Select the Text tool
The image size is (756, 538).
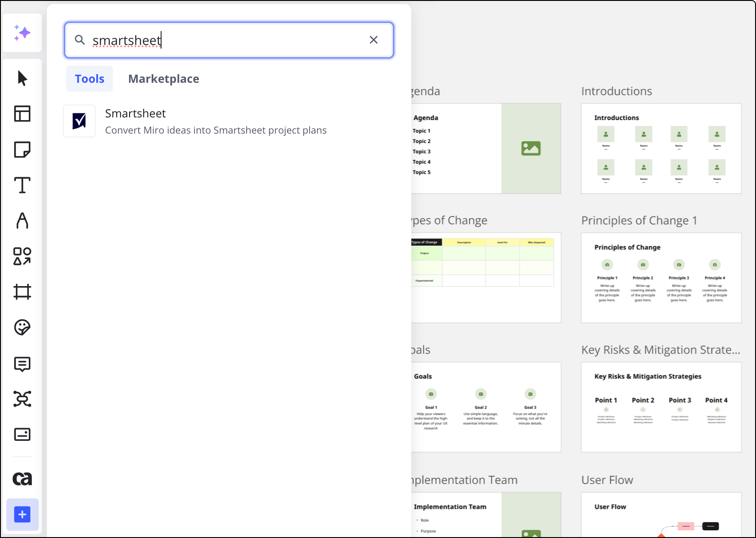tap(22, 185)
